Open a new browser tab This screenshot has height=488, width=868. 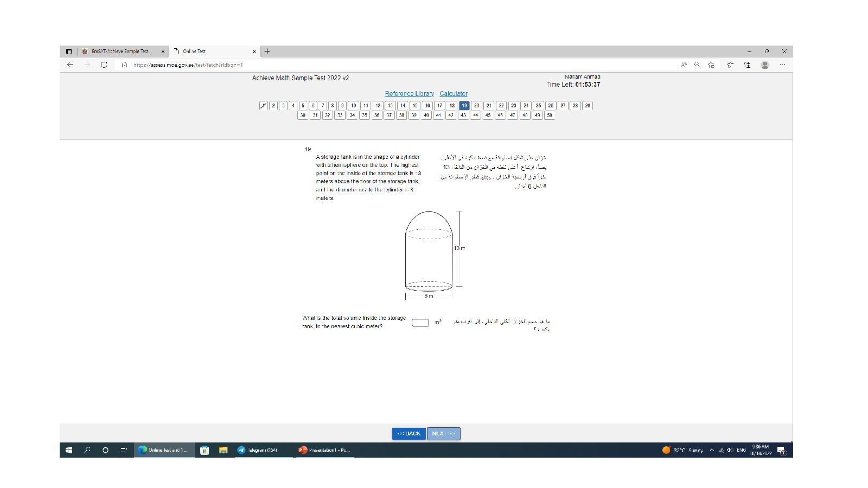(x=267, y=52)
